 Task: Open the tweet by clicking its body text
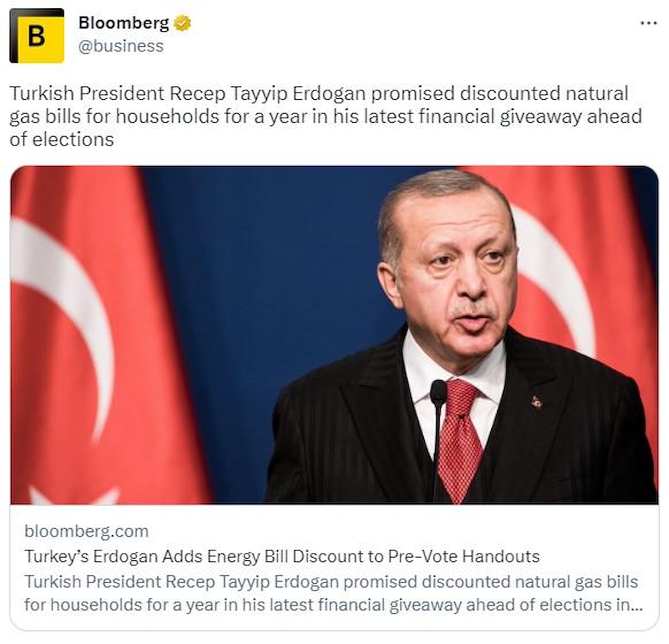pyautogui.click(x=326, y=116)
